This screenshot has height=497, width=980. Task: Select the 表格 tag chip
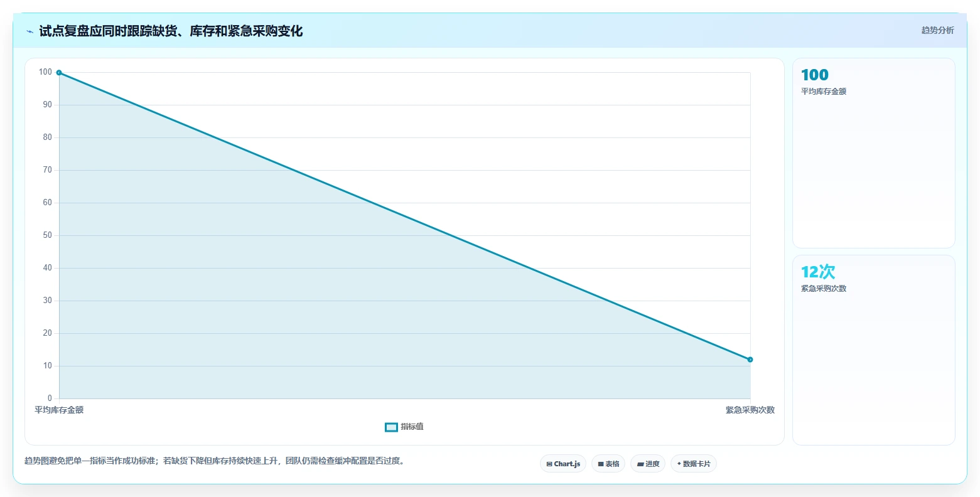[608, 464]
